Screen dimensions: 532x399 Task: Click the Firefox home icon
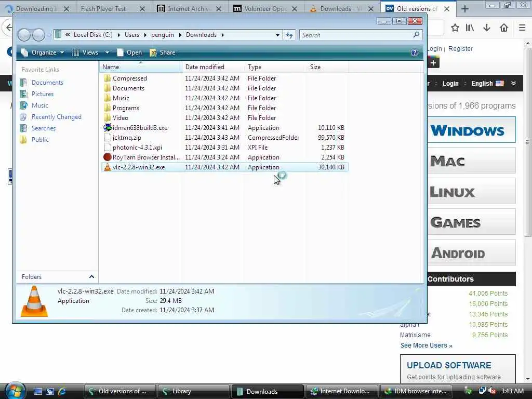pos(504,28)
